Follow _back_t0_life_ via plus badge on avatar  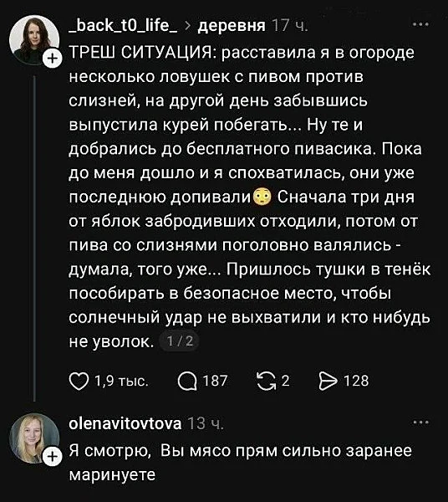point(52,59)
